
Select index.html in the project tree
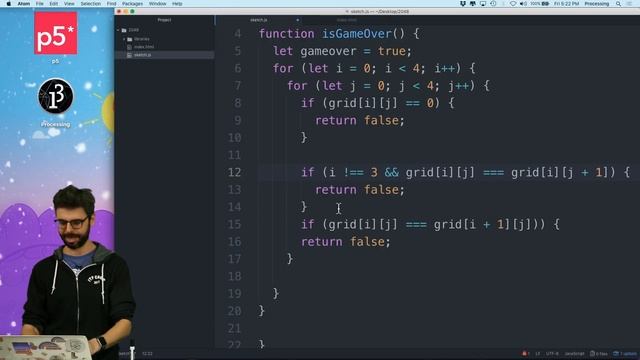click(x=144, y=47)
